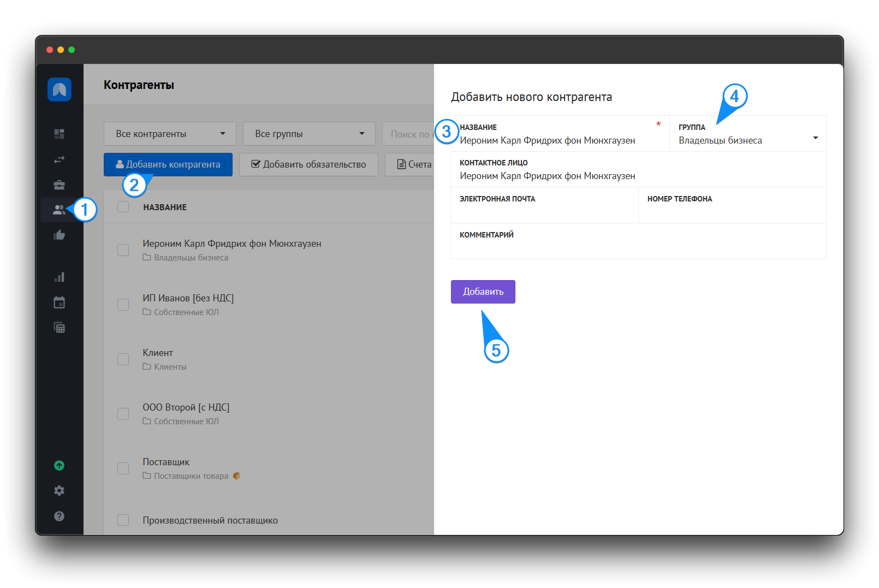The height and width of the screenshot is (588, 879).
Task: Tick the checkbox for Клиент row
Action: 123,359
